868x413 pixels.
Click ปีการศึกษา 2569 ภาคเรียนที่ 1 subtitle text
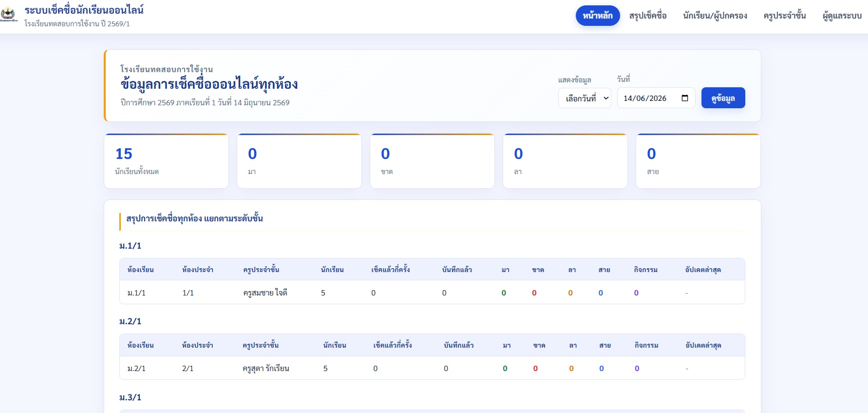(x=205, y=102)
